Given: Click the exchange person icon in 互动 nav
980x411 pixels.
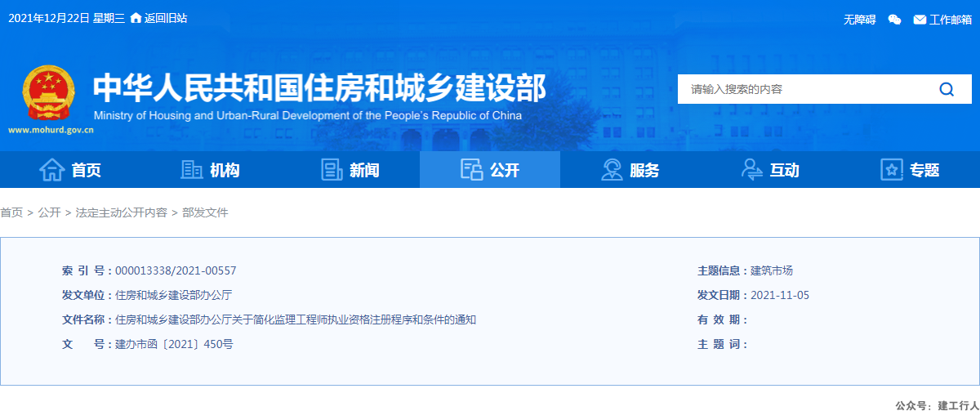Looking at the screenshot, I should point(751,170).
